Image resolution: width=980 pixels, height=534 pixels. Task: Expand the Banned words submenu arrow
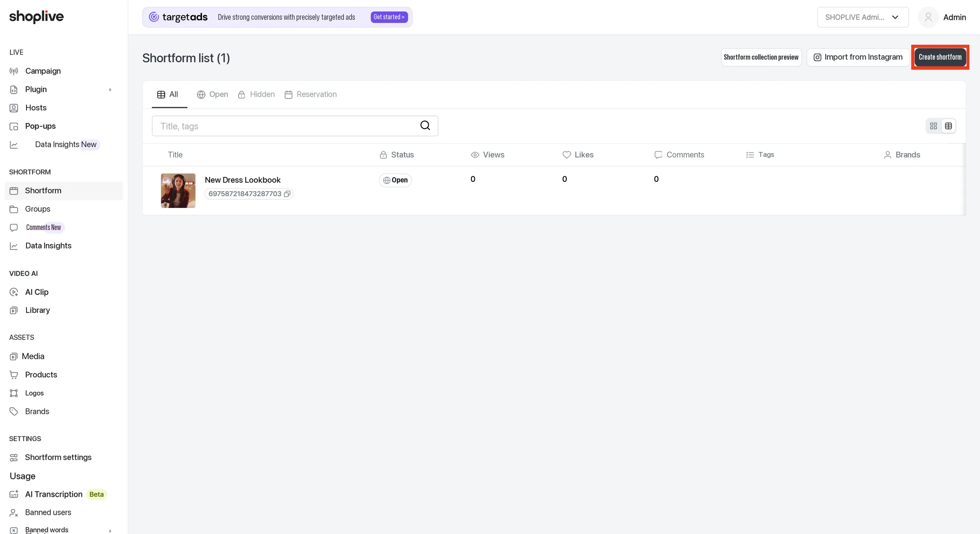point(110,530)
